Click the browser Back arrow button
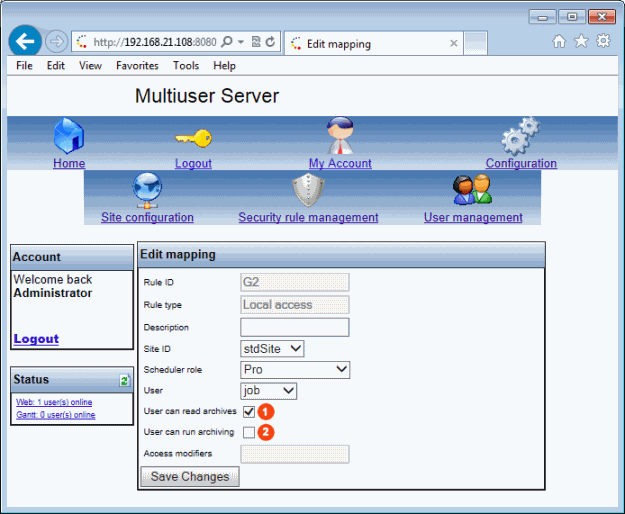The image size is (625, 514). (x=25, y=41)
